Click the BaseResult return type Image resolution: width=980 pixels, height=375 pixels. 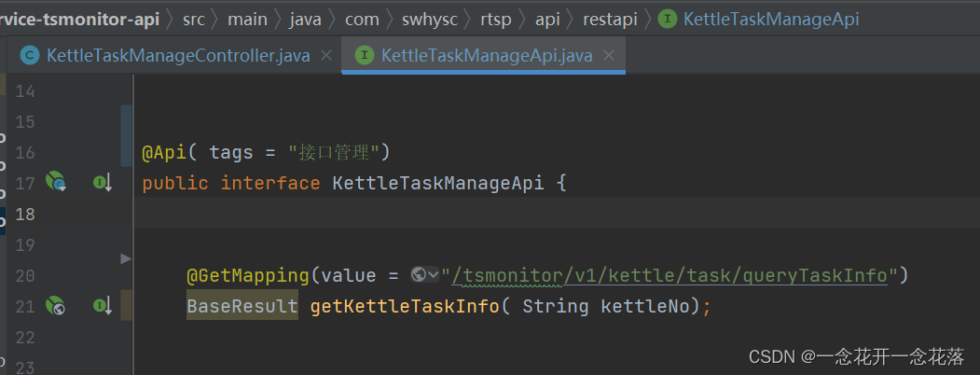242,306
